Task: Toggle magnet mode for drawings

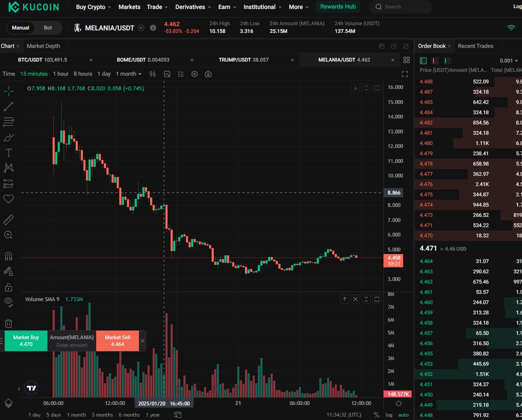Action: click(9, 256)
